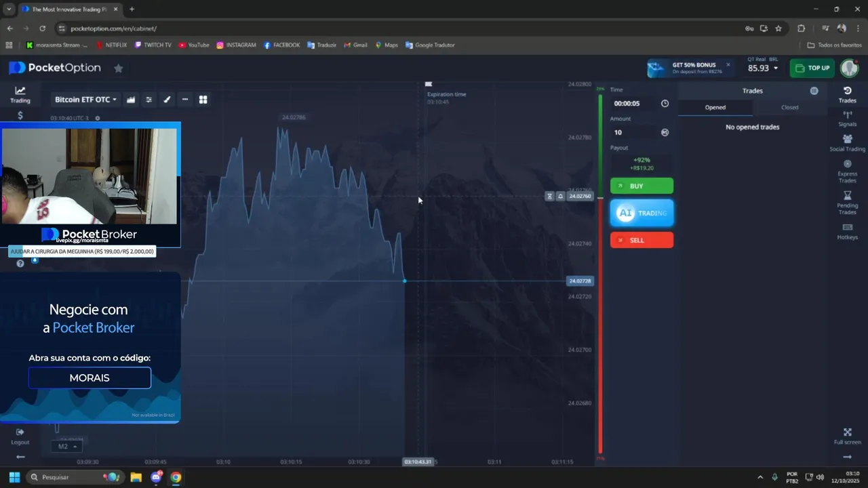Open Pending Trades panel

(848, 203)
